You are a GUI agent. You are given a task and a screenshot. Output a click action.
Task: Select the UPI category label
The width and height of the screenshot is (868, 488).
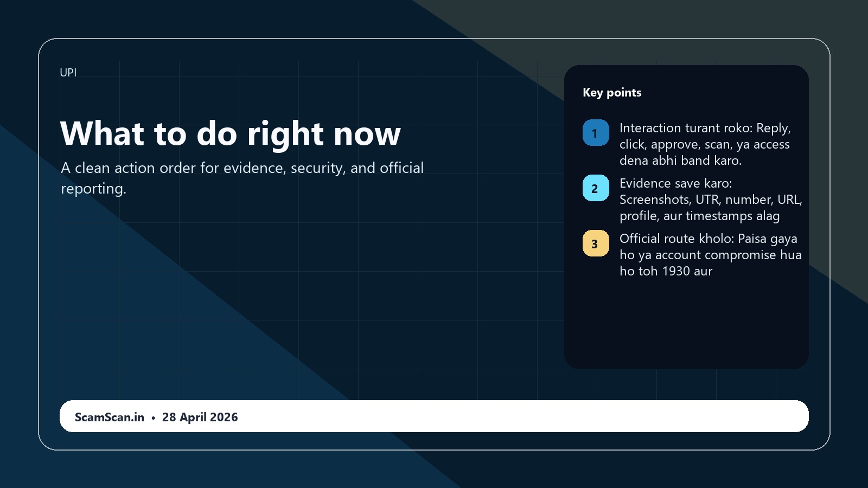(x=68, y=73)
